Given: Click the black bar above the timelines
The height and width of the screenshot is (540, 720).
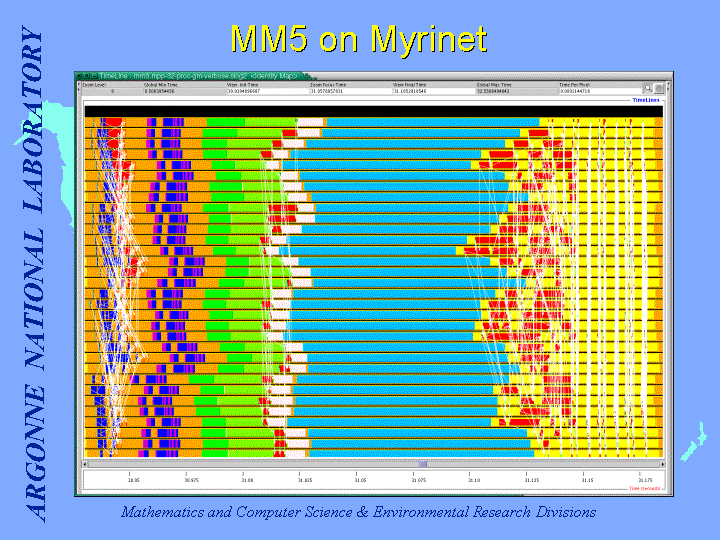Looking at the screenshot, I should click(x=370, y=110).
